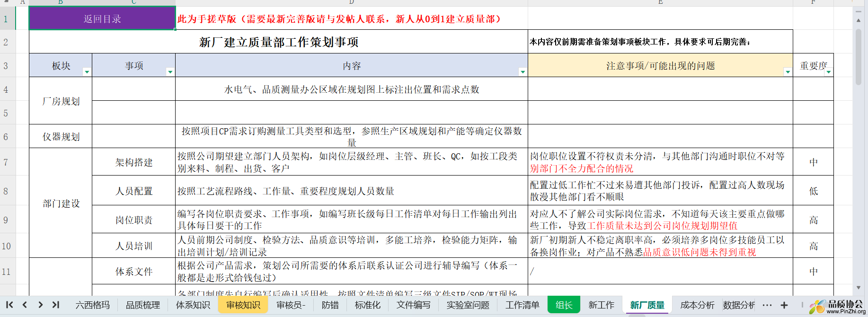The width and height of the screenshot is (868, 317).
Task: Select the cell starting 根据公司产品需求
Action: 352,272
